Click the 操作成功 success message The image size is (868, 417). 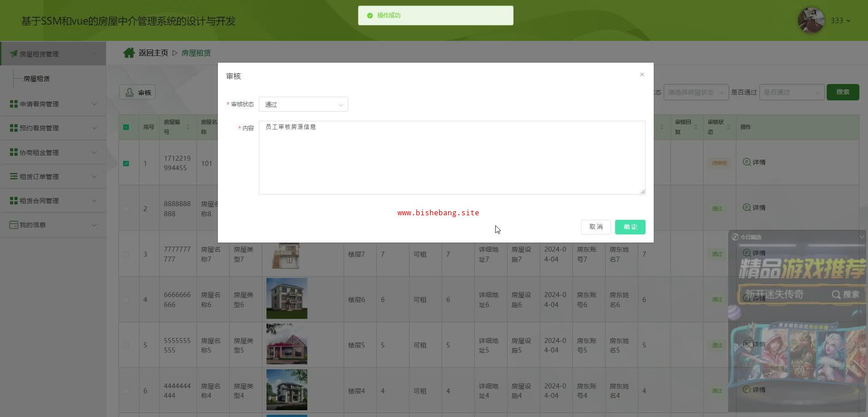click(436, 15)
